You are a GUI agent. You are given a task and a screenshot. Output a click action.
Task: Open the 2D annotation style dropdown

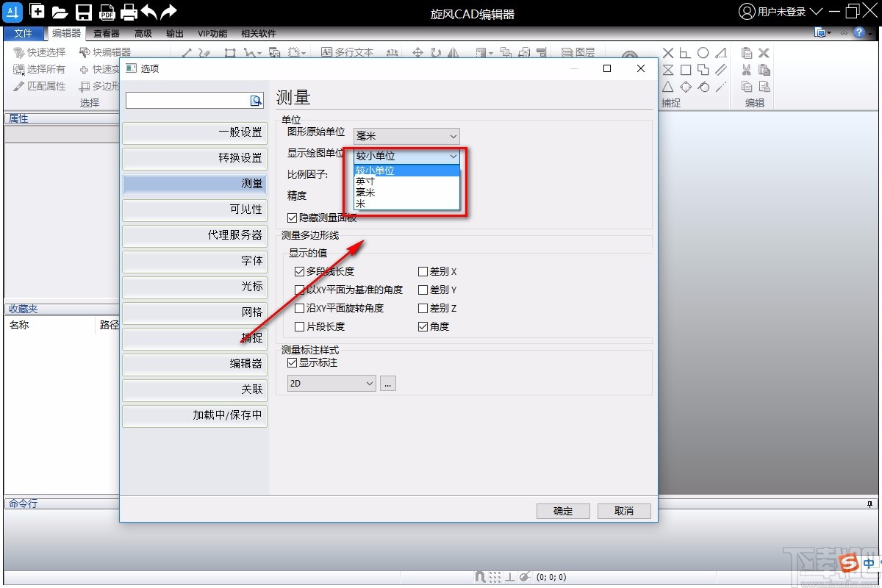(331, 383)
